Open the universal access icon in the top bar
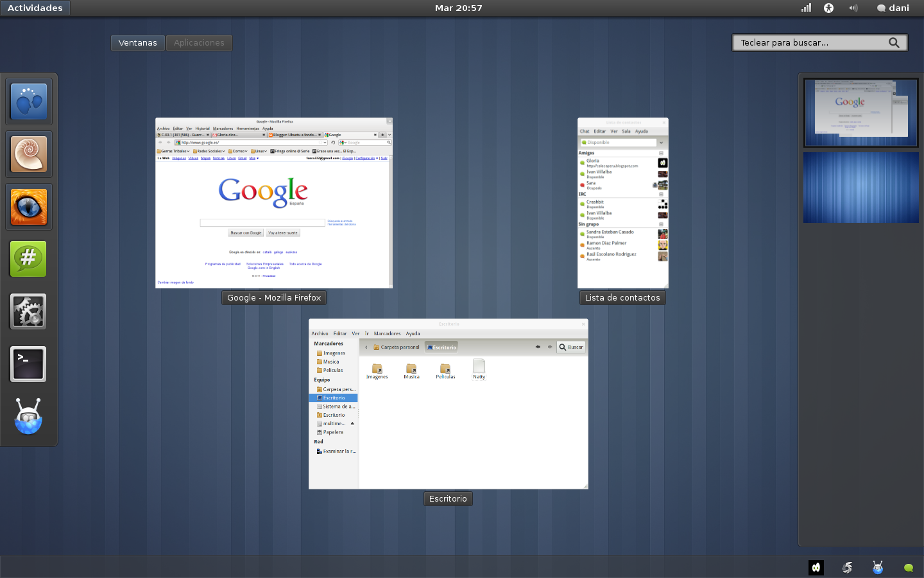The height and width of the screenshot is (578, 924). pyautogui.click(x=828, y=8)
